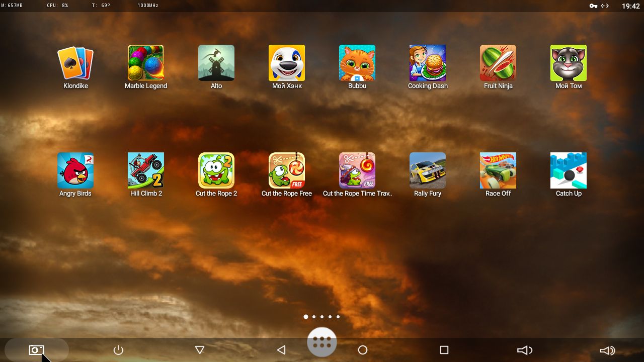The image size is (644, 362).
Task: Start Cut the Rope 2
Action: [x=216, y=170]
